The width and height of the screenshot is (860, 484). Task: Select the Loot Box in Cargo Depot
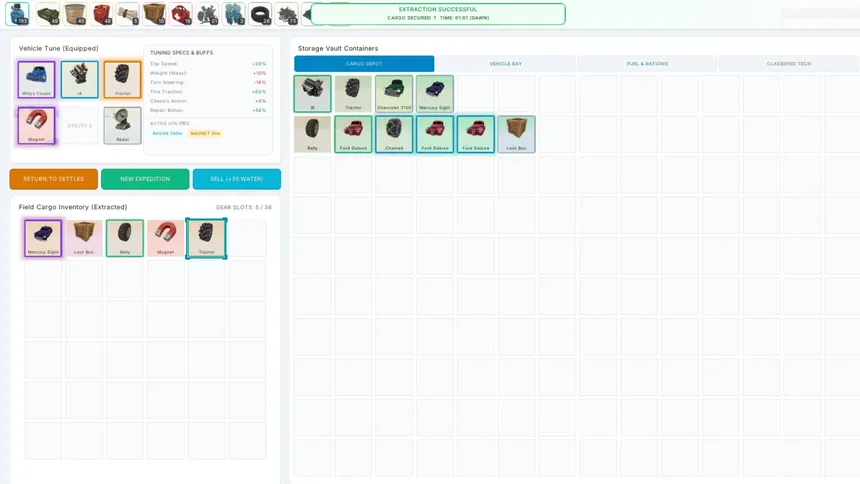[x=516, y=134]
